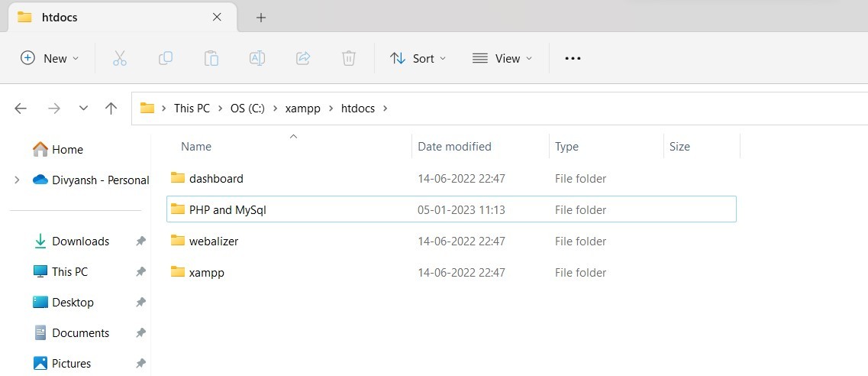Show recent locations dropdown chevron

pos(83,109)
